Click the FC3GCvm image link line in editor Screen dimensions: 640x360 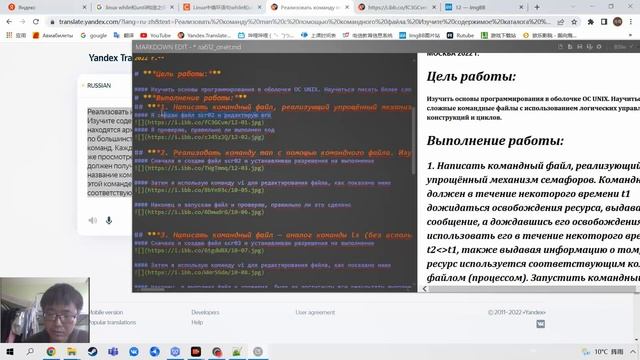(x=199, y=122)
